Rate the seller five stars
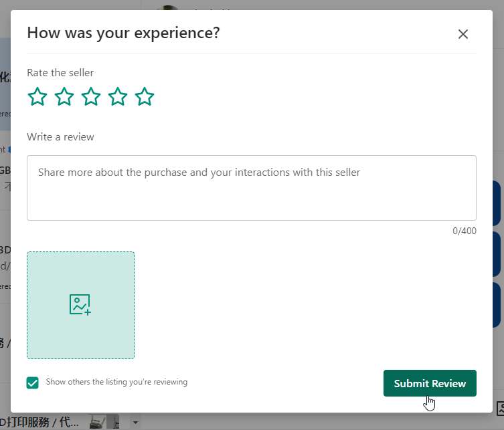Screen dimensions: 504x430 point(145,97)
